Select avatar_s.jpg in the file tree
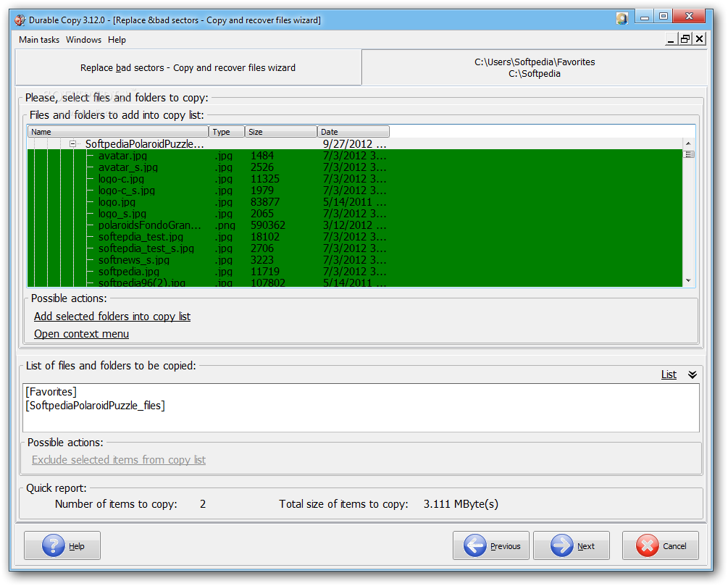 coord(128,167)
